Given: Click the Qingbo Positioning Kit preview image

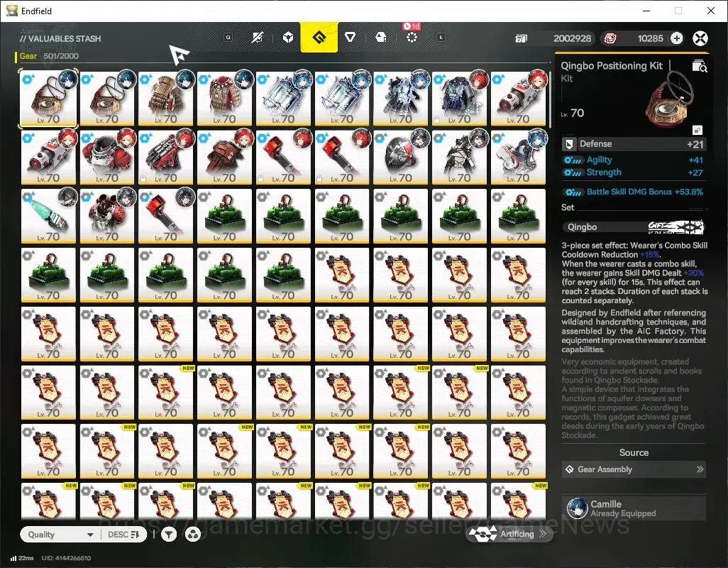Looking at the screenshot, I should click(x=670, y=101).
